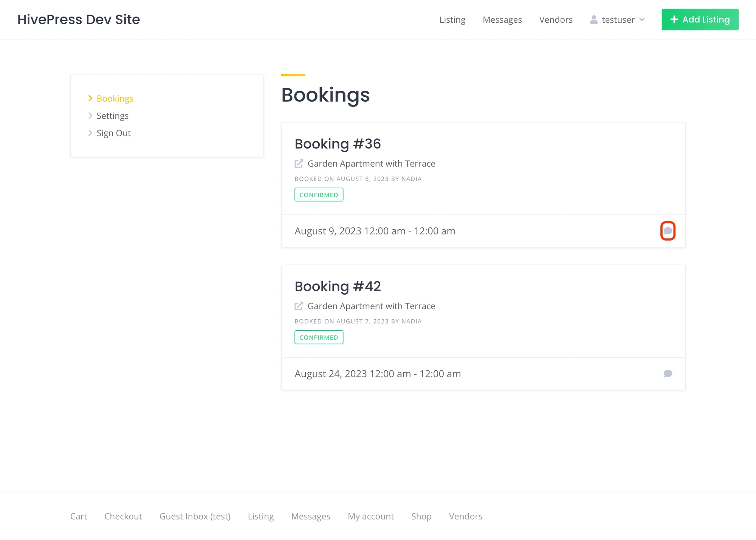
Task: Choose Sign Out in the sidebar
Action: pos(114,133)
